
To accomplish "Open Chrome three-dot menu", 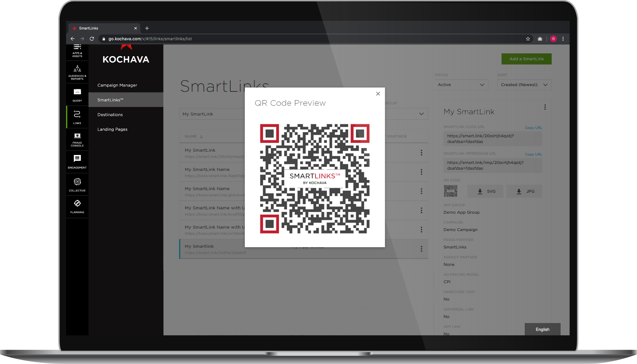I will tap(563, 39).
